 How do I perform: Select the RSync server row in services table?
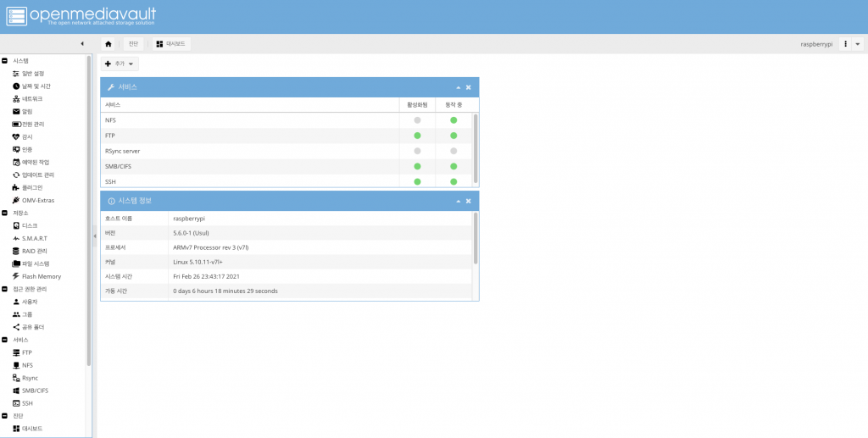coord(287,151)
